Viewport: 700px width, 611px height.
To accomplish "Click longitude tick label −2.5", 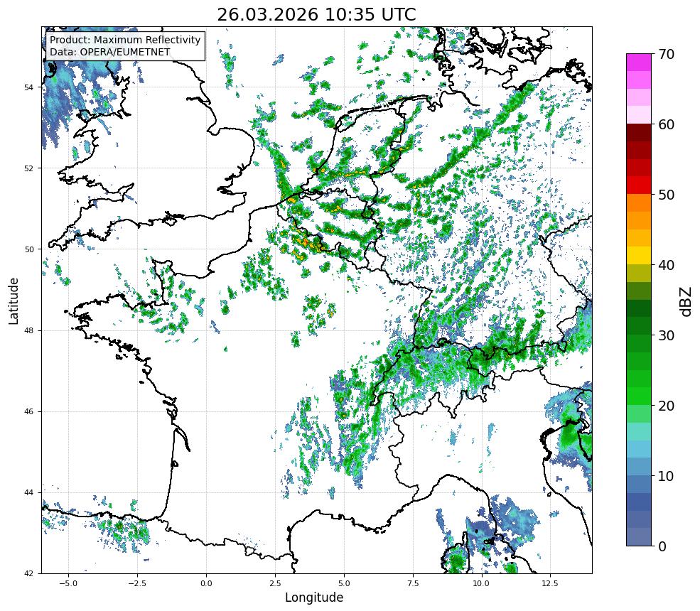I will 137,583.
